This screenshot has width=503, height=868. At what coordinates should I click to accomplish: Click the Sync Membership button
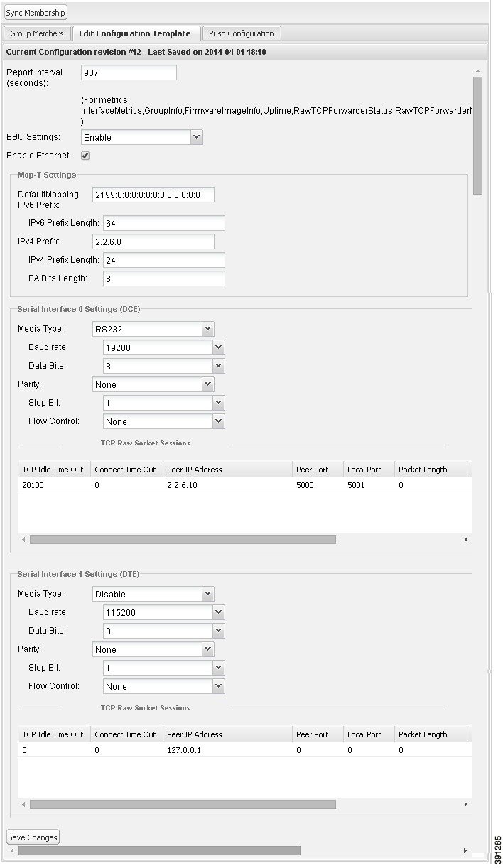point(36,12)
